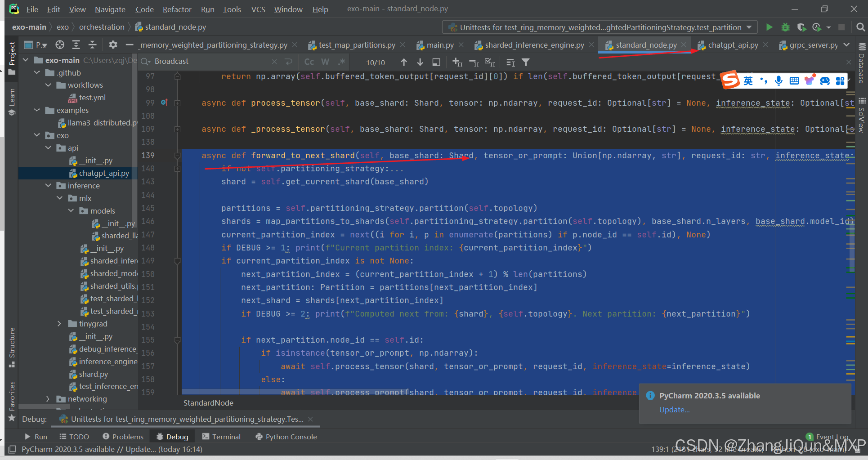Toggle Sogou IME punctuation mode
This screenshot has width=868, height=460.
[764, 80]
